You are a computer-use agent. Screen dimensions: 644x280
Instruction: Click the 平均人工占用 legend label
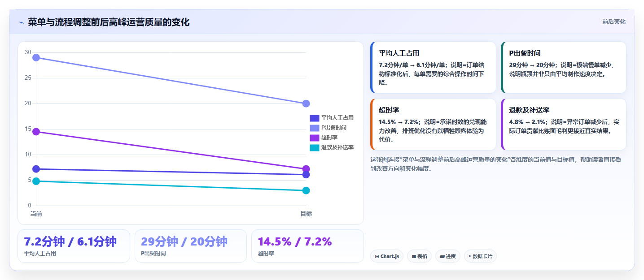[x=337, y=118]
